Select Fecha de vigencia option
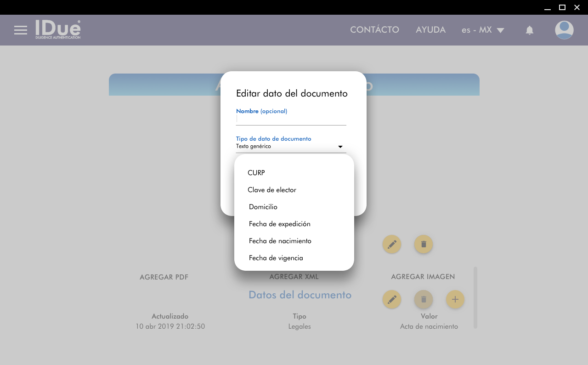 pos(276,258)
